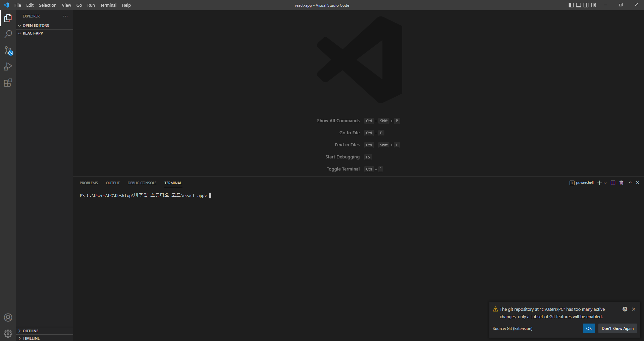Toggle Secondary Side Bar layout icon

point(586,5)
